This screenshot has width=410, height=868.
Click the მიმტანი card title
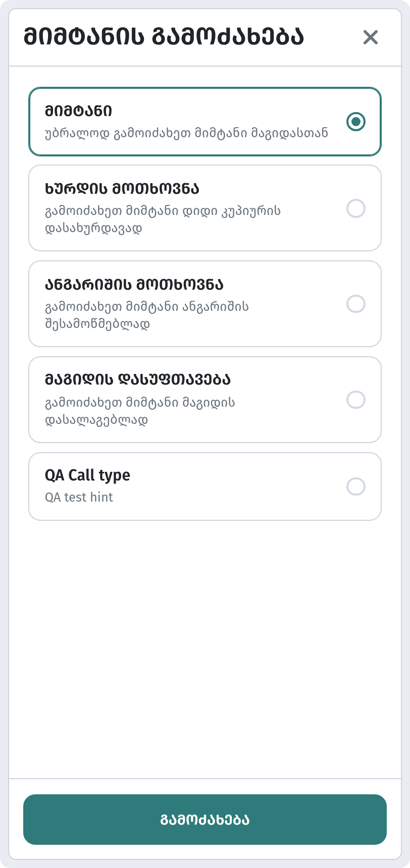(79, 111)
